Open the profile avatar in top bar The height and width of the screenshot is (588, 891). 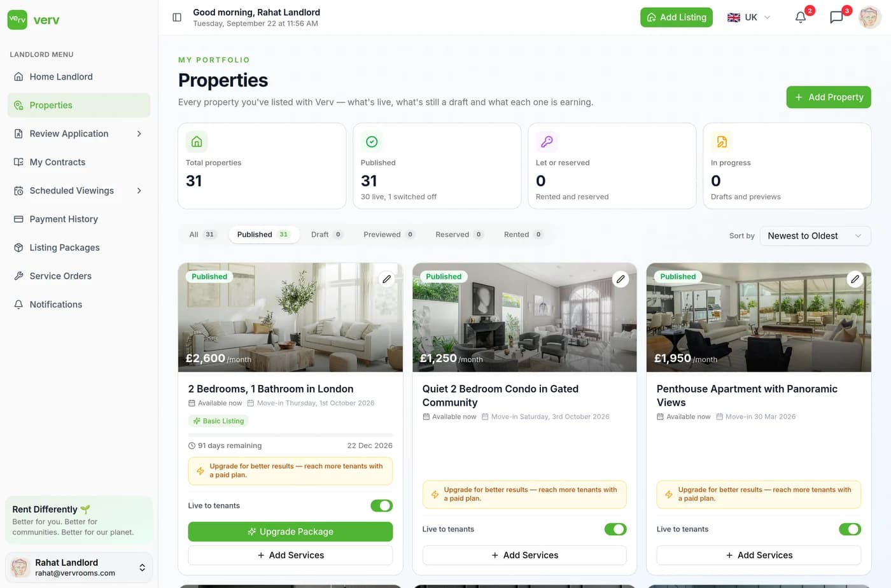point(869,17)
